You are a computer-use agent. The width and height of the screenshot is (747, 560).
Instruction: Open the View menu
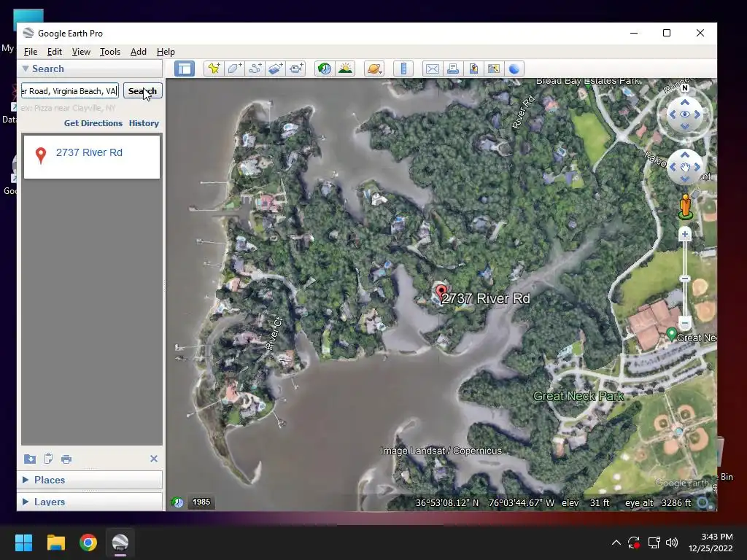[81, 52]
